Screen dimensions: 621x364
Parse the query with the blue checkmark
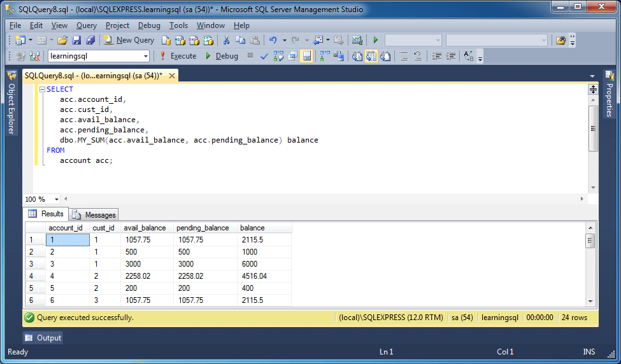tap(264, 56)
